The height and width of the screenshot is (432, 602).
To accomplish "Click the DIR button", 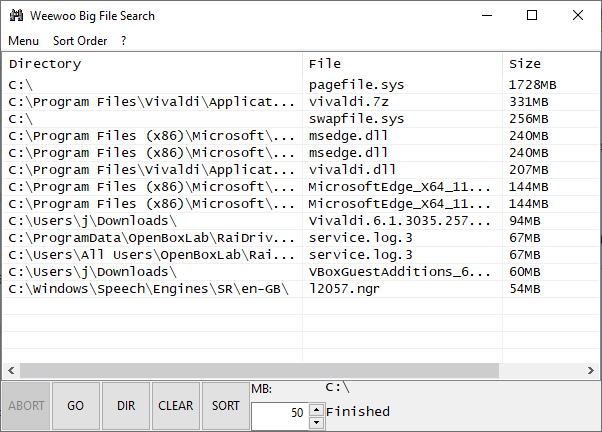I will (x=126, y=406).
